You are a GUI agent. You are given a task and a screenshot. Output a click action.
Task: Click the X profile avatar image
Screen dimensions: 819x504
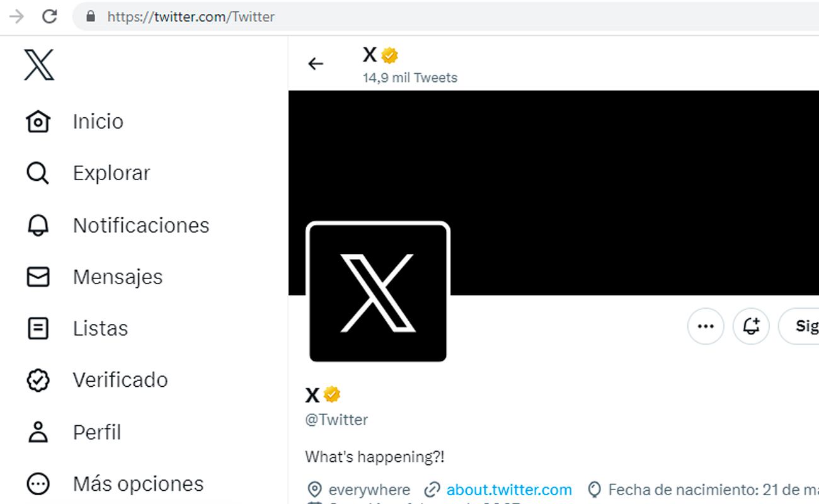pyautogui.click(x=378, y=292)
